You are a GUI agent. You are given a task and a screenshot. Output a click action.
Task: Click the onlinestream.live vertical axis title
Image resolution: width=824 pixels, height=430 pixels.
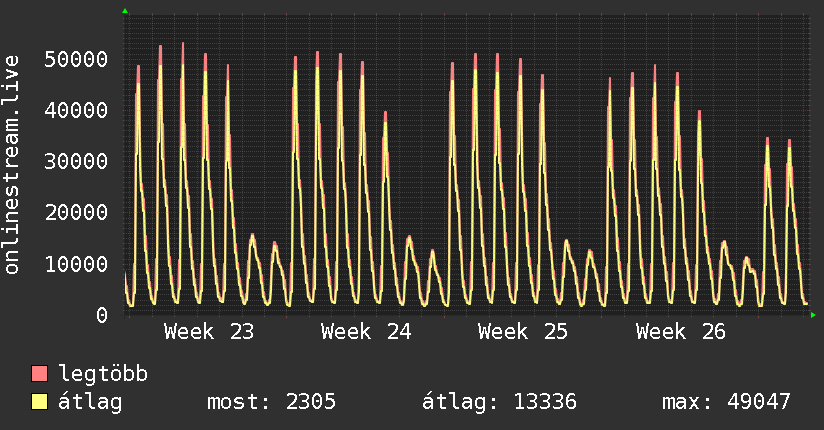click(x=11, y=164)
